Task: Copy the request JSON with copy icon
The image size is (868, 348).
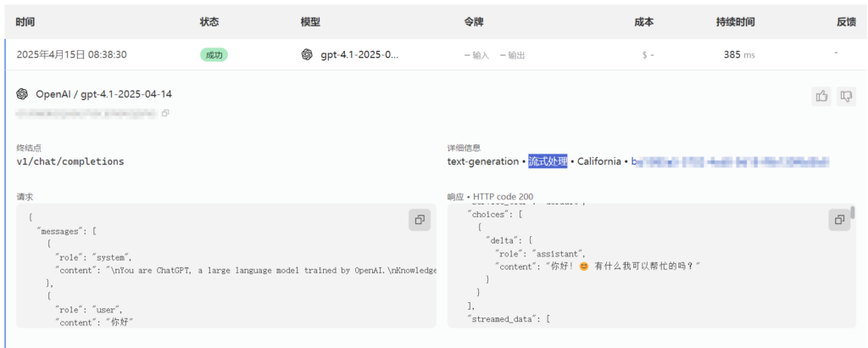Action: (x=419, y=220)
